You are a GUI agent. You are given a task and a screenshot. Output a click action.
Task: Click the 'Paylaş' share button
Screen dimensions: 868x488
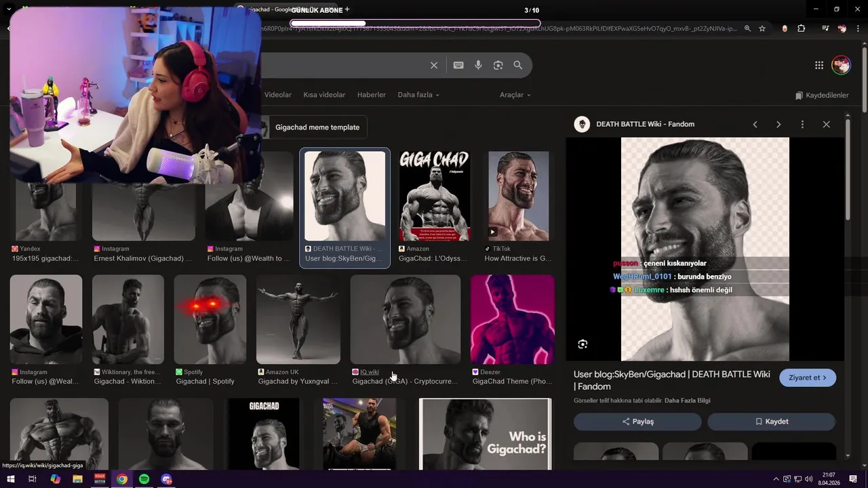(637, 422)
